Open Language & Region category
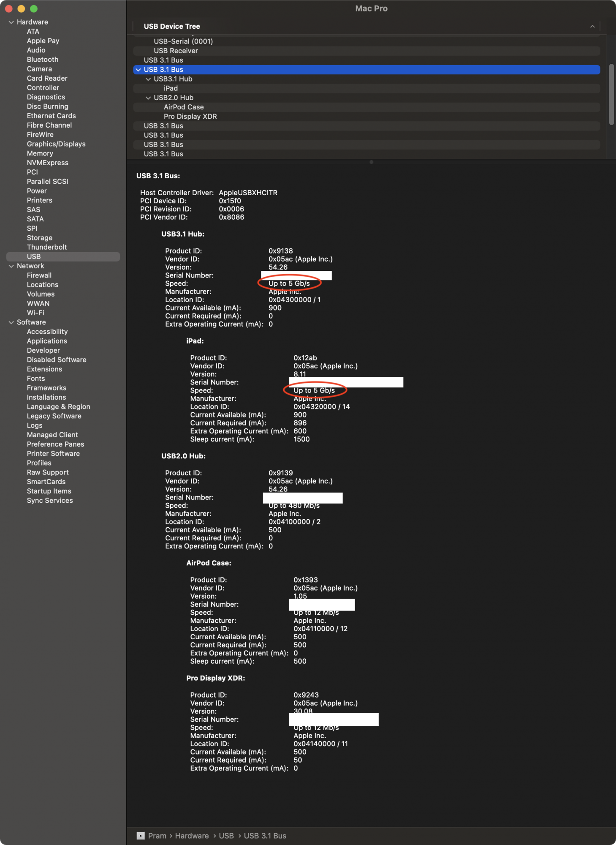616x845 pixels. coord(59,407)
